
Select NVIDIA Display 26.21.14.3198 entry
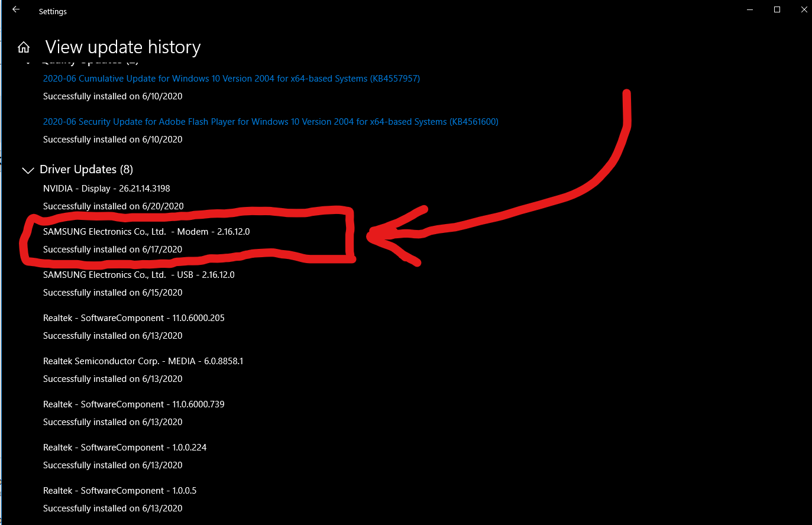(x=106, y=189)
